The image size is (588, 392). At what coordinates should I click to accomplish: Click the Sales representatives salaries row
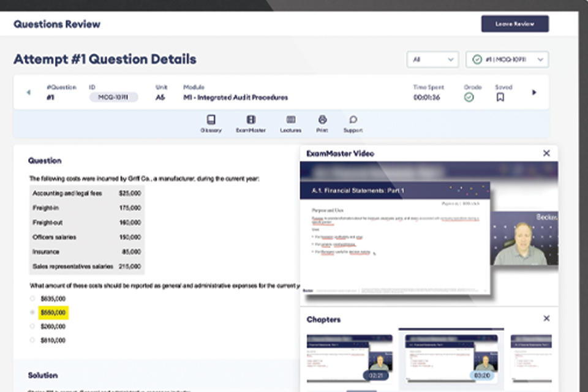(x=86, y=266)
